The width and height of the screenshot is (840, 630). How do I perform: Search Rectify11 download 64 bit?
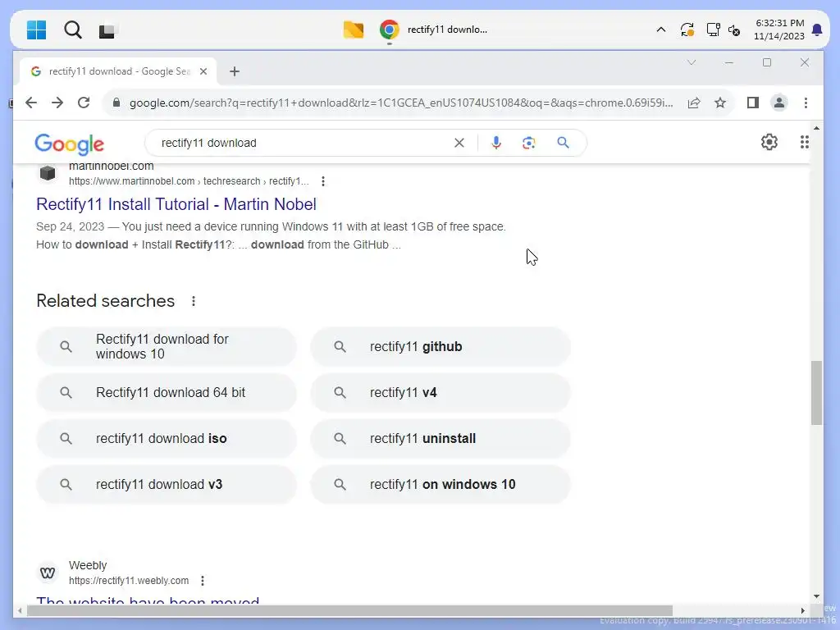click(166, 393)
